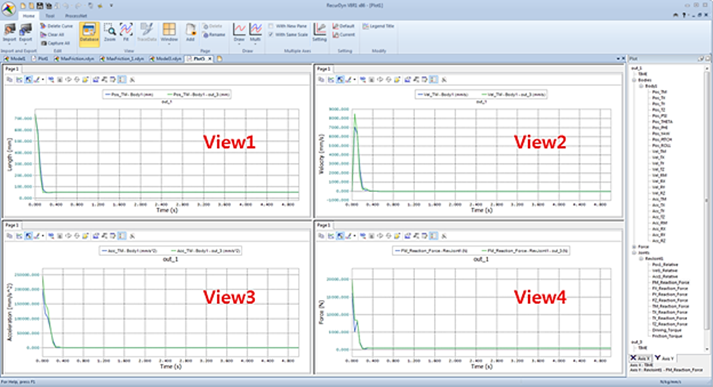The height and width of the screenshot is (387, 713).
Task: Switch to the MaxFriction.rdyn document tab
Action: pos(74,59)
